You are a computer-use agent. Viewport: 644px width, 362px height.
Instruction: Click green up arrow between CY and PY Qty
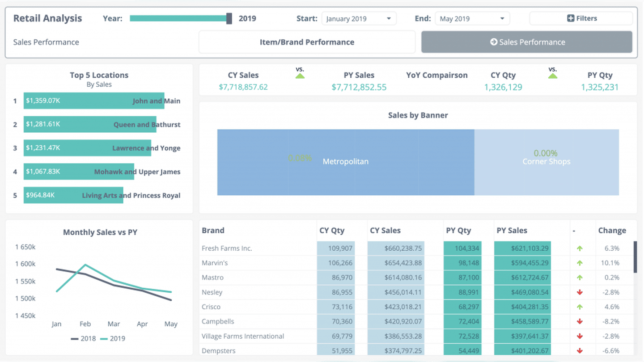(x=553, y=76)
